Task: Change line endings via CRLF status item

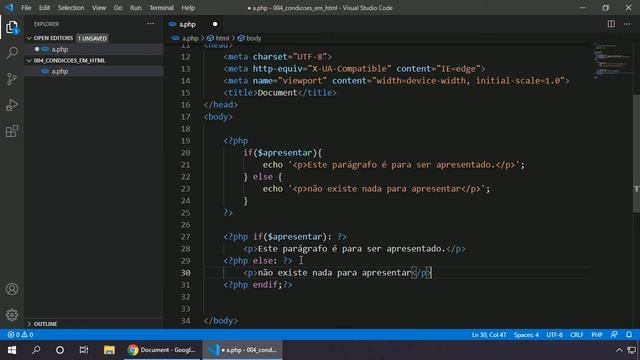Action: tap(577, 335)
